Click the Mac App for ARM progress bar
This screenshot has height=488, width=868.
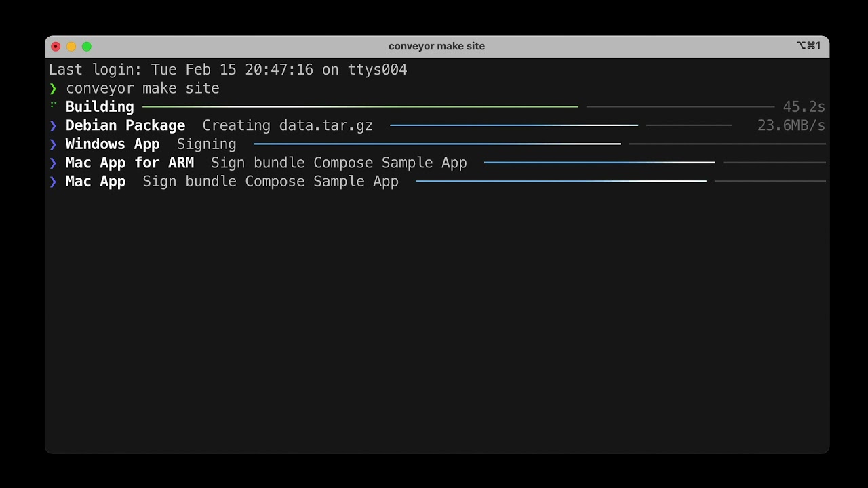599,163
